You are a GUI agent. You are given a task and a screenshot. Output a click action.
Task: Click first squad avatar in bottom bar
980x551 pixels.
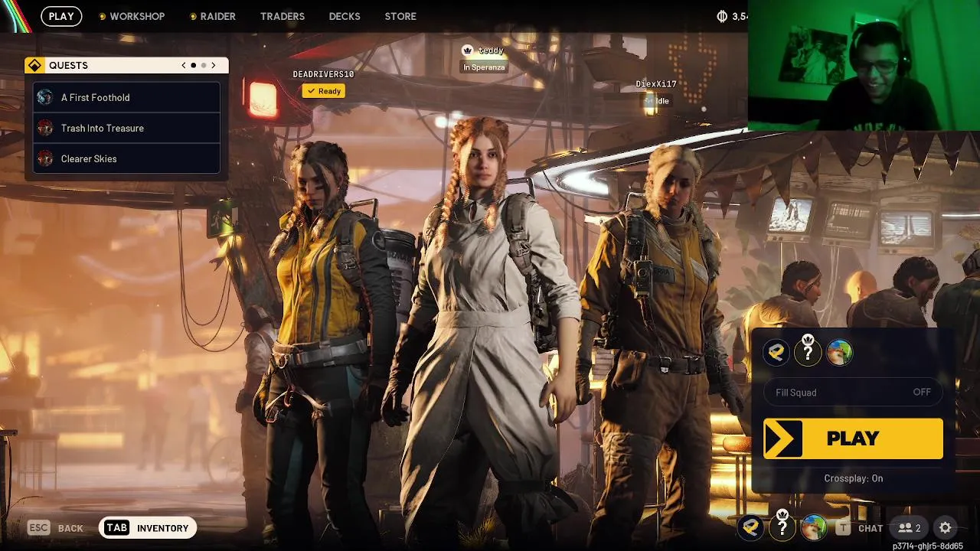click(x=751, y=527)
